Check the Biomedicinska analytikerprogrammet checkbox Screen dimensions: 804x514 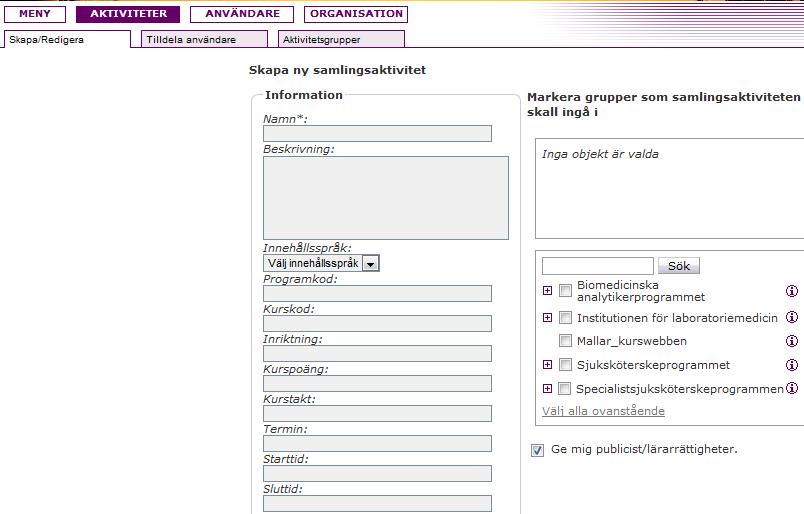tap(565, 291)
